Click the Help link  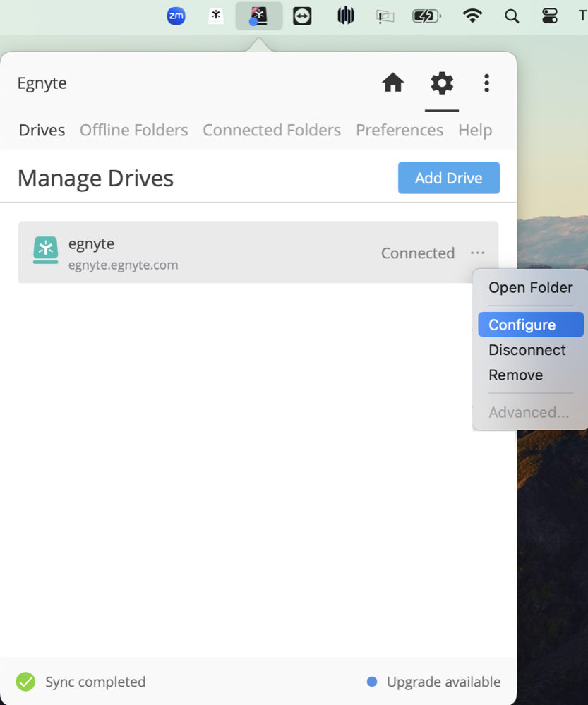(x=475, y=130)
